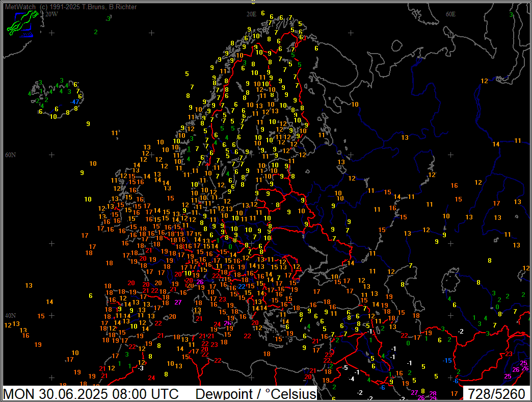Click the date label MON 30.06.2025 08:00 UTC
Image resolution: width=532 pixels, height=402 pixels.
pyautogui.click(x=91, y=394)
